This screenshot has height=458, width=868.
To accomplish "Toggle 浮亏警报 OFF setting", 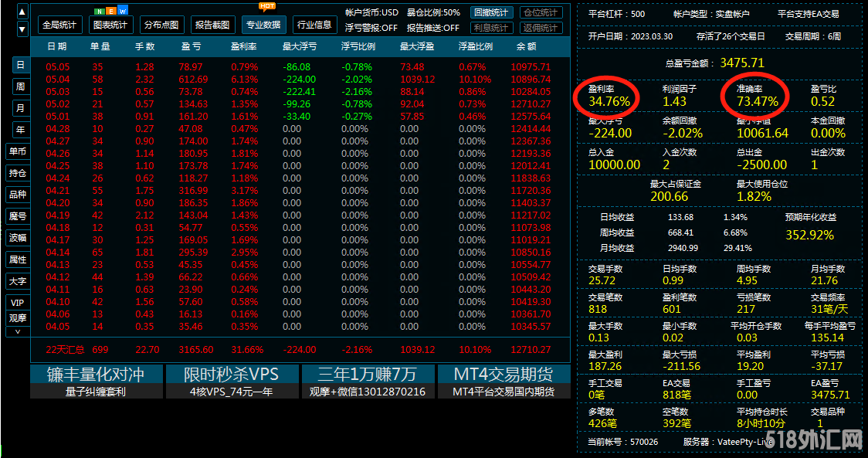I will 371,28.
